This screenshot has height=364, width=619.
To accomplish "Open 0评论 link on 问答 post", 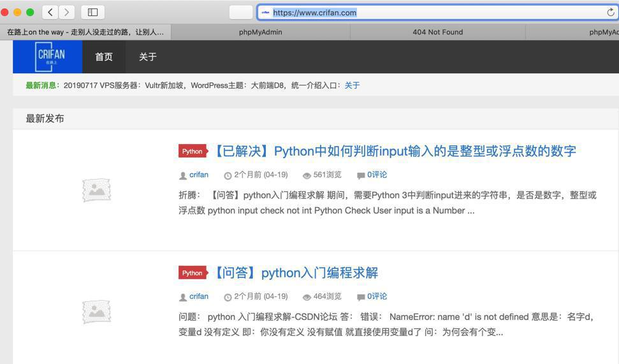I will pos(377,296).
